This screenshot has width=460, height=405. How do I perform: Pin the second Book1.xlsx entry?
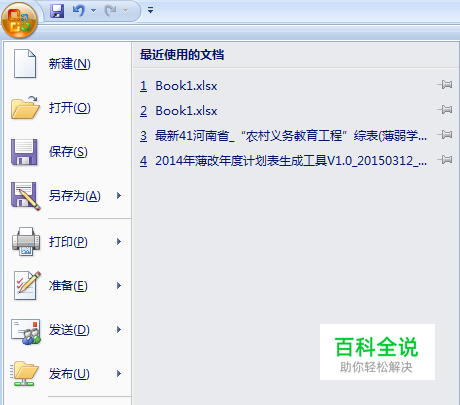(445, 109)
